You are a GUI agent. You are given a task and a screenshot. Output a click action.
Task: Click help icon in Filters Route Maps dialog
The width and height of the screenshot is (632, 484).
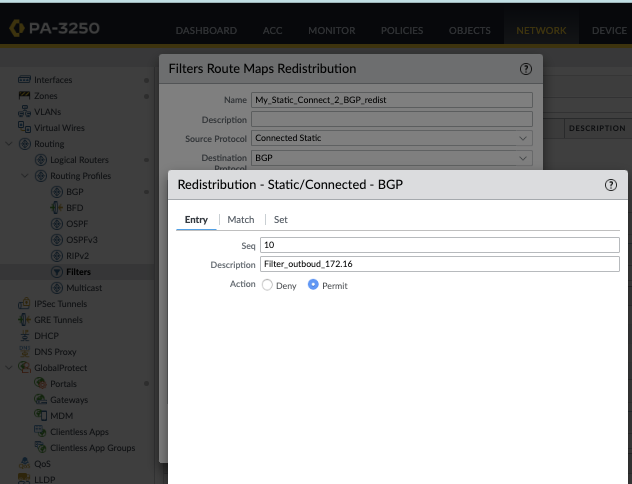coord(525,69)
